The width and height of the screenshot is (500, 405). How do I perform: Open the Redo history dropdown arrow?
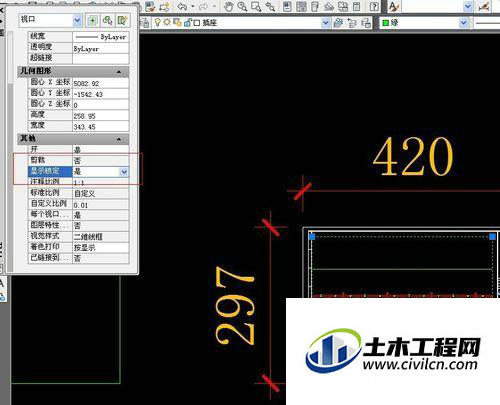pos(214,7)
